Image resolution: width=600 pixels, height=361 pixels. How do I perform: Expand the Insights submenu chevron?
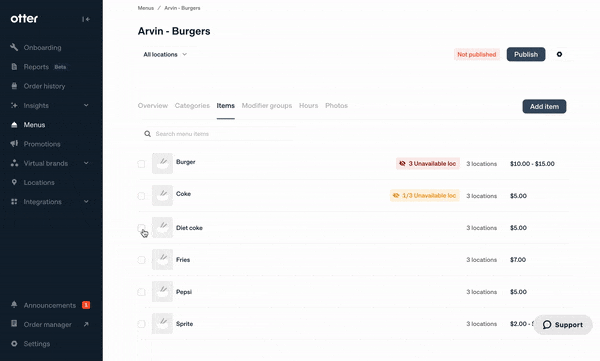pyautogui.click(x=86, y=105)
